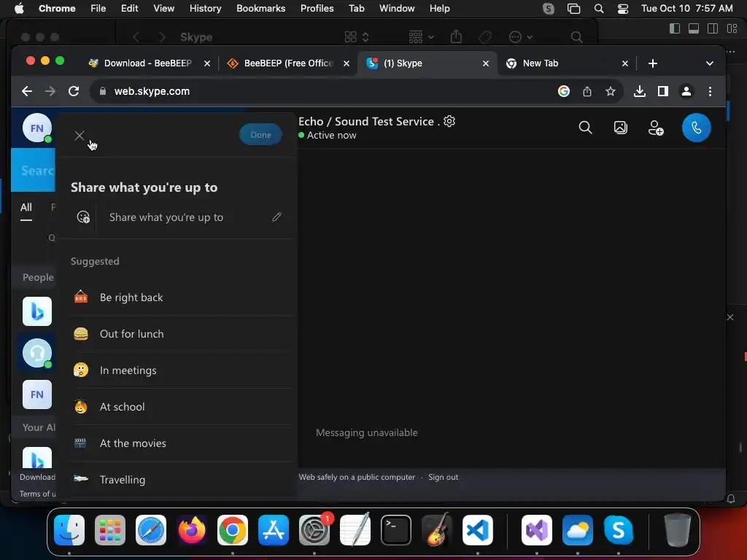Click the Google icon in address bar
The height and width of the screenshot is (560, 747).
[564, 91]
